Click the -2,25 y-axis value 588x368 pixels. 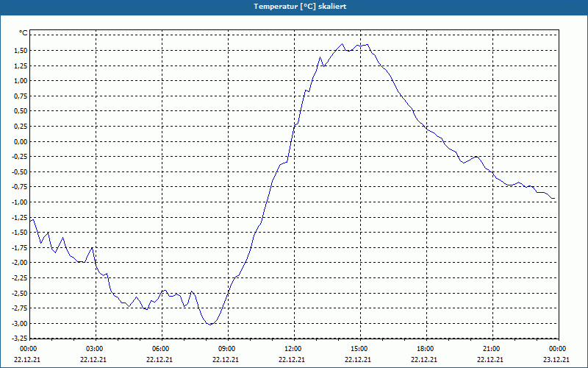(20, 278)
